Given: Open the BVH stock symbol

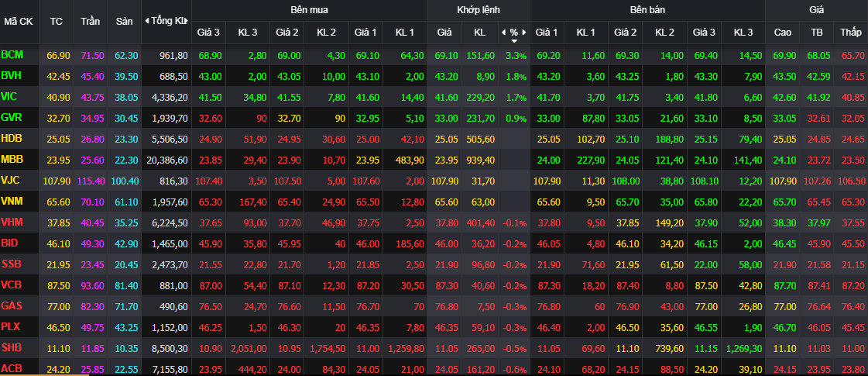Looking at the screenshot, I should click(12, 75).
